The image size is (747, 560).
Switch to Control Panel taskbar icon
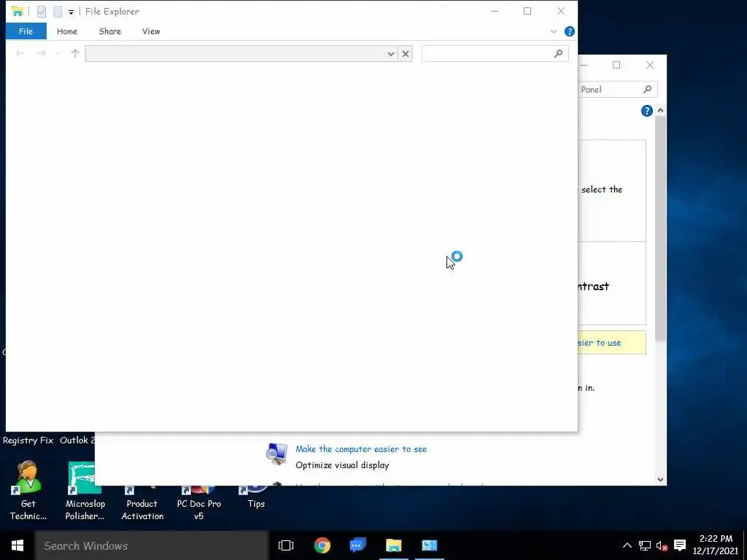[x=429, y=545]
